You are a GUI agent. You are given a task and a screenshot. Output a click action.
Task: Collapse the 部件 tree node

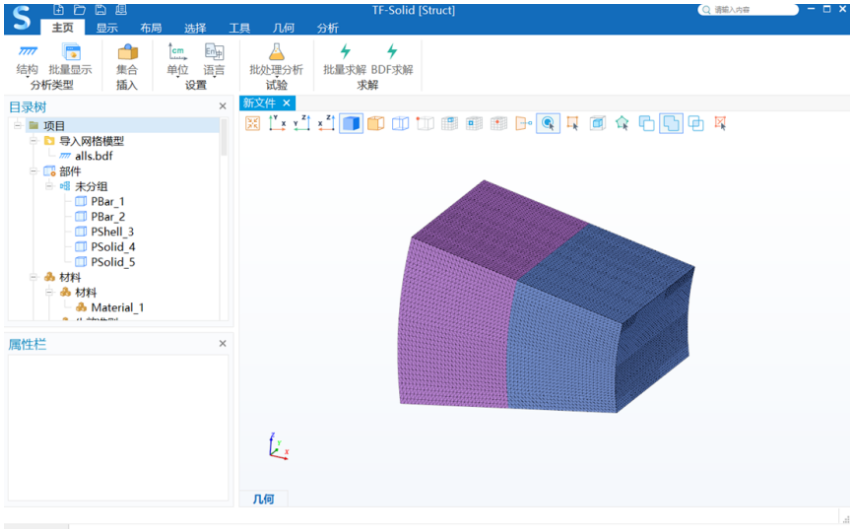pos(33,171)
